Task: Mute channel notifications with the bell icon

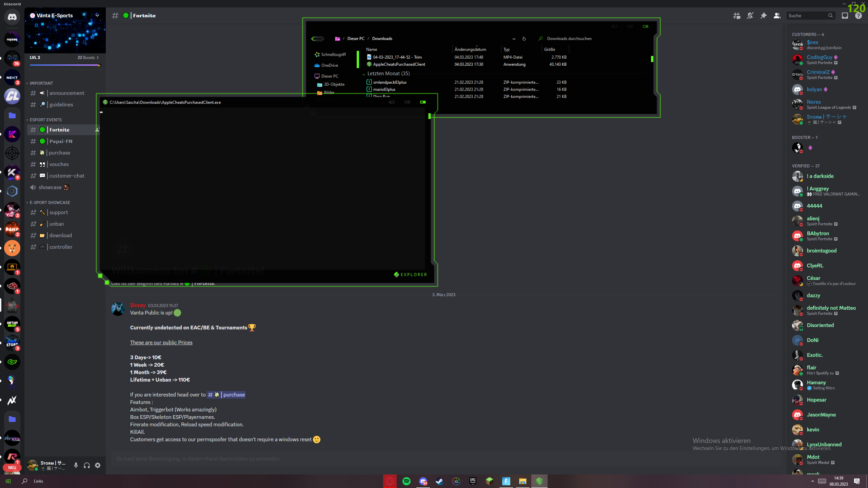Action: click(750, 16)
